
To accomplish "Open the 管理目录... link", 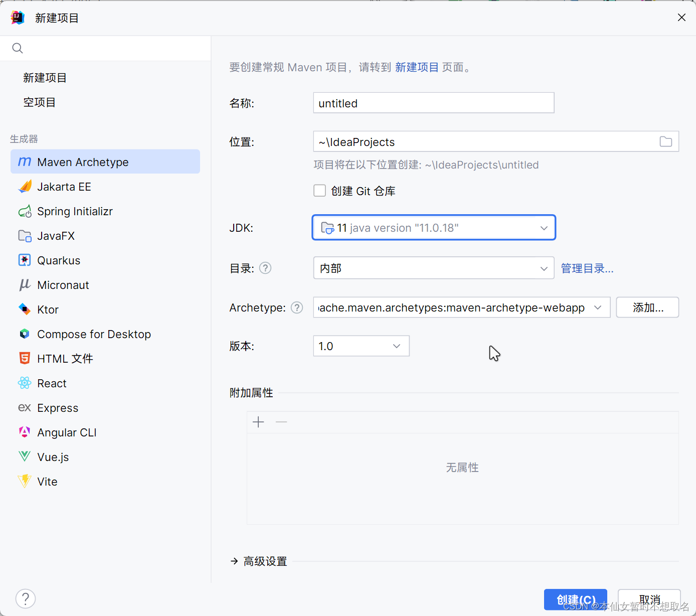I will (x=587, y=268).
